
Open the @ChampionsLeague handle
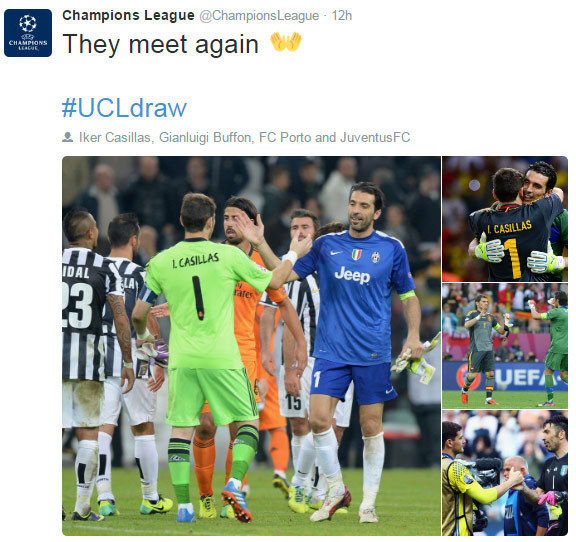[259, 16]
